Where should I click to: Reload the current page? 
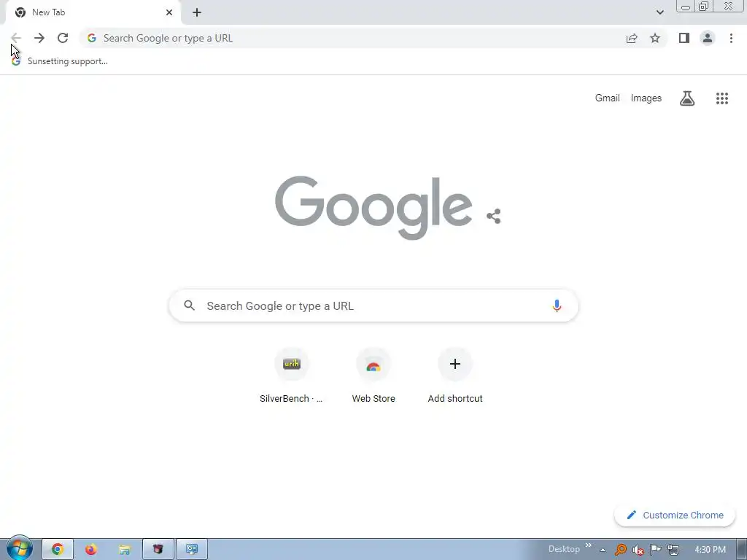(x=63, y=38)
